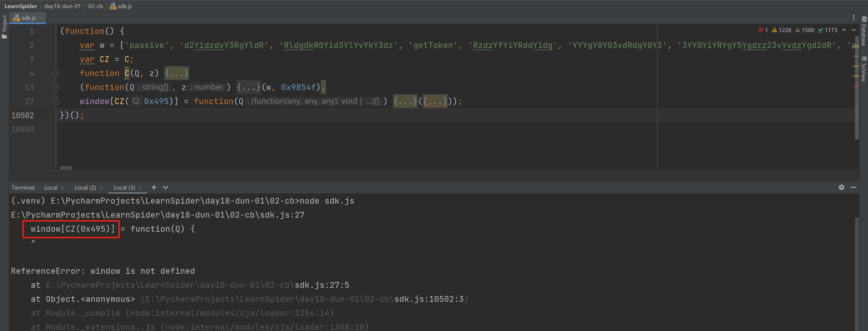This screenshot has height=331, width=868.
Task: Open sdk.js:27:5 link in stack trace
Action: 322,285
